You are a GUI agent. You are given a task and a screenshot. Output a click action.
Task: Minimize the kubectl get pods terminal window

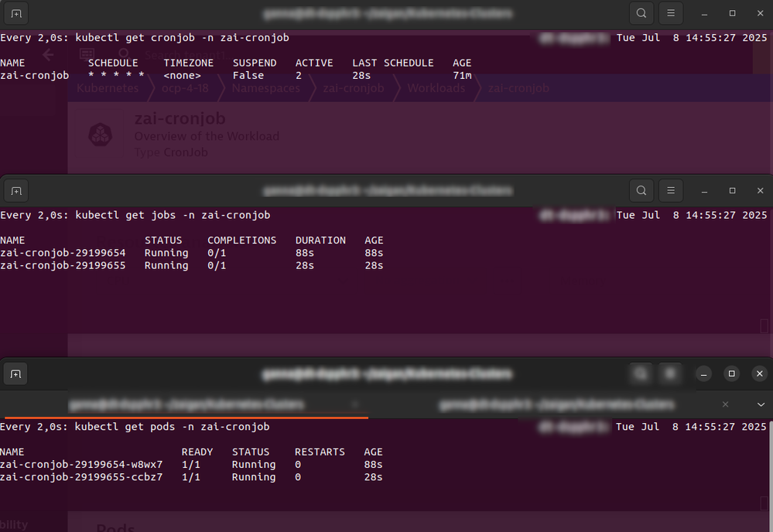pyautogui.click(x=703, y=374)
